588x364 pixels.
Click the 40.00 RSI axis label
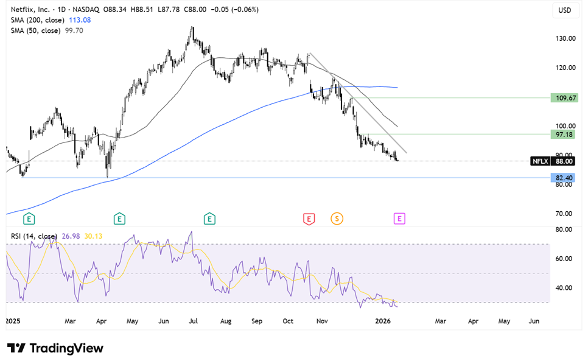click(564, 289)
